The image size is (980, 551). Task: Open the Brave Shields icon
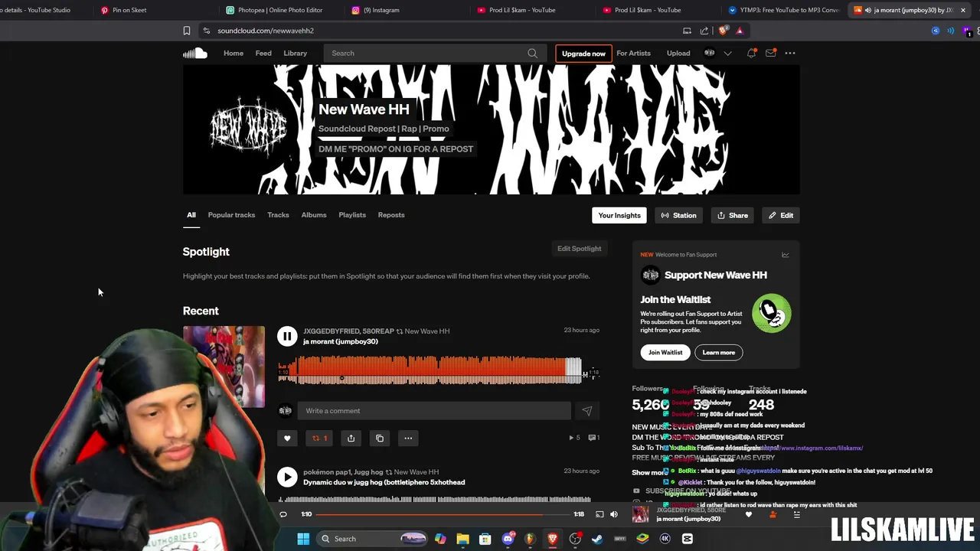click(723, 31)
